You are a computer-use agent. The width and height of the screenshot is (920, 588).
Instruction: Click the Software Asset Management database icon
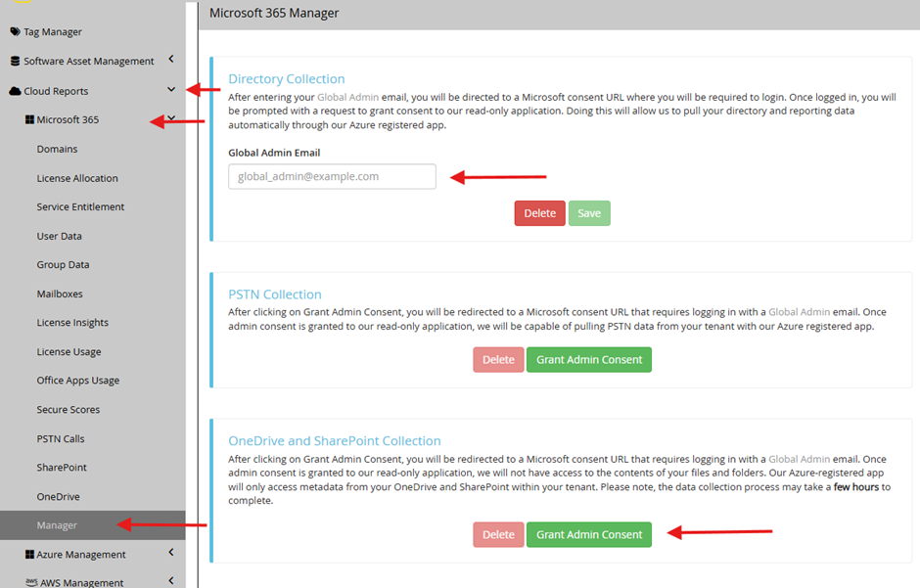[x=16, y=61]
